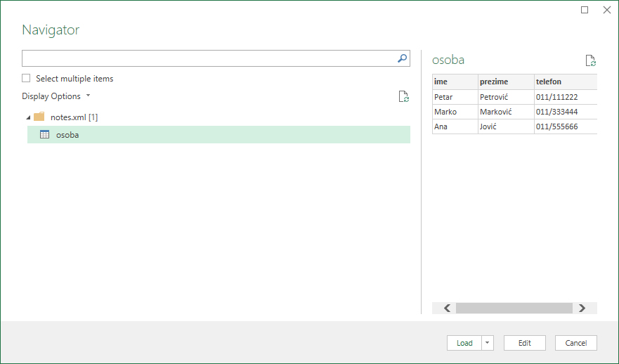Click the Edit button
The height and width of the screenshot is (364, 619).
(x=525, y=343)
